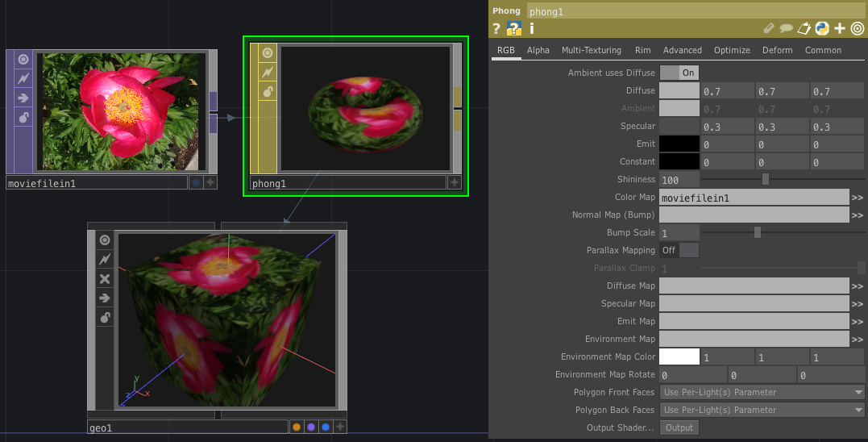The image size is (868, 442).
Task: Click the viewer flag on phong1 node
Action: point(268,52)
